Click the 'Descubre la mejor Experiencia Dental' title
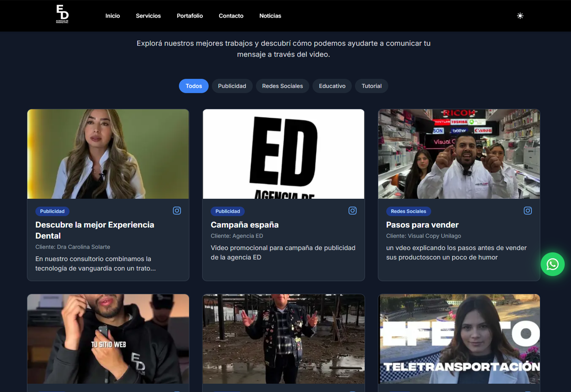571x392 pixels. (x=95, y=230)
